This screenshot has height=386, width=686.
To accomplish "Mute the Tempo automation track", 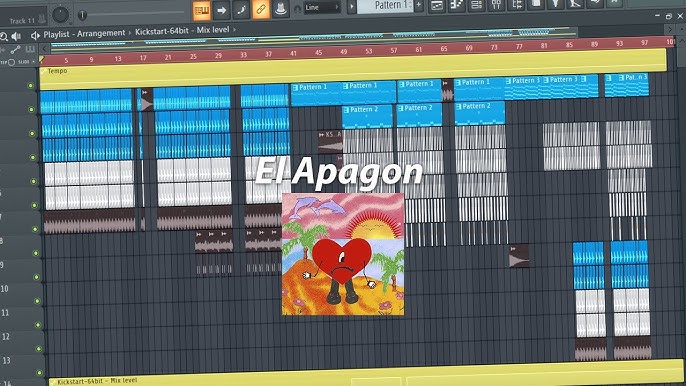I will tap(31, 86).
